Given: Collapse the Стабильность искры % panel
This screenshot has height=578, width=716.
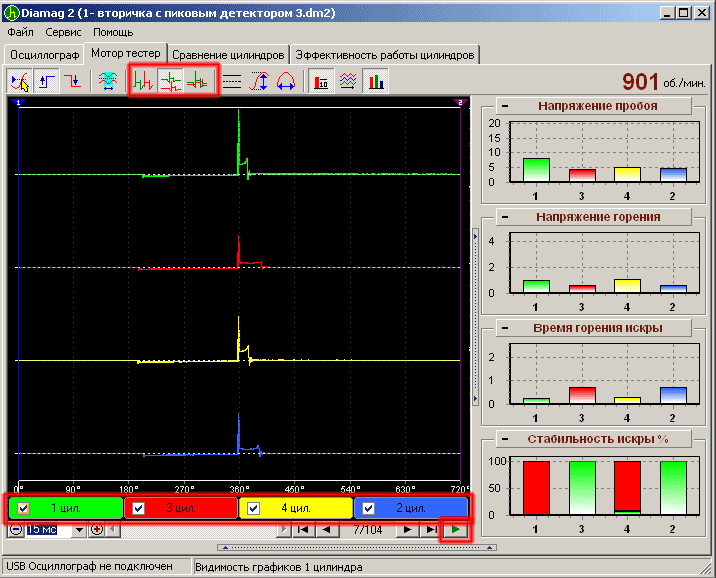Looking at the screenshot, I should coord(505,439).
